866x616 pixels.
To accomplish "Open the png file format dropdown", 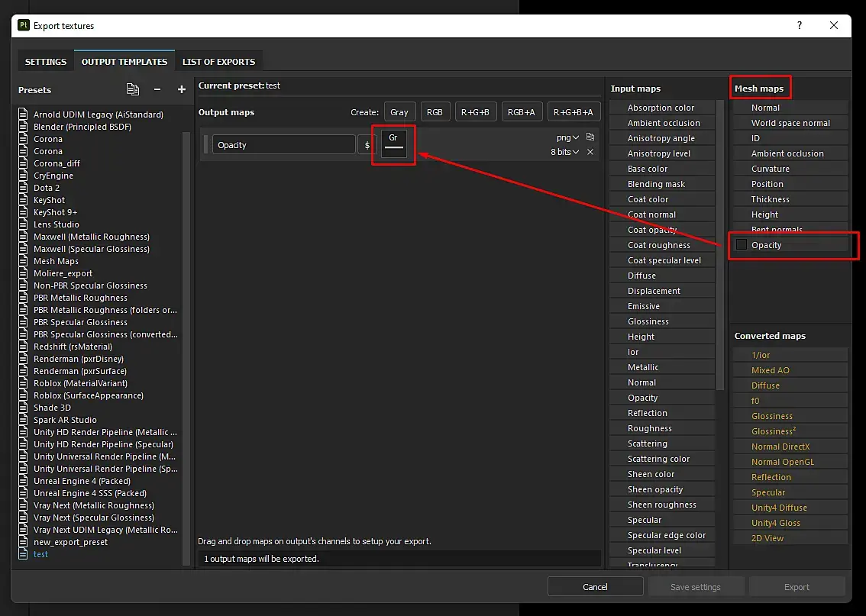I will (567, 137).
